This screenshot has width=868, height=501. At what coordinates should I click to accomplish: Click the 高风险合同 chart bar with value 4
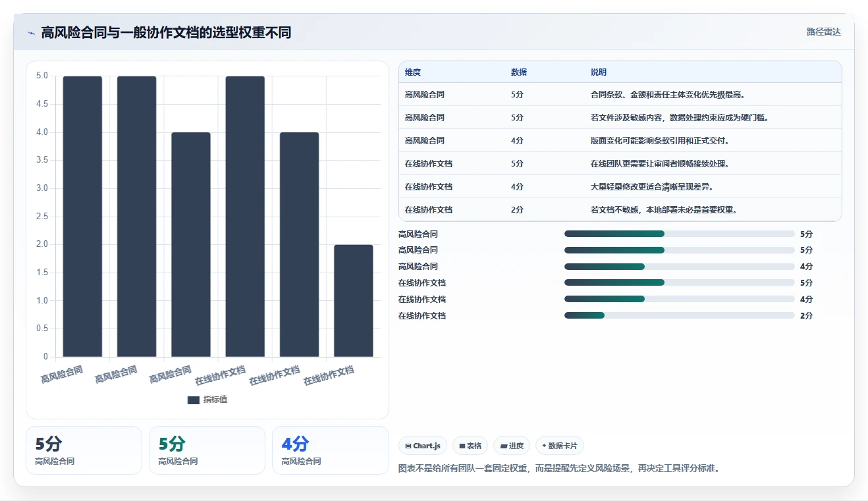191,245
